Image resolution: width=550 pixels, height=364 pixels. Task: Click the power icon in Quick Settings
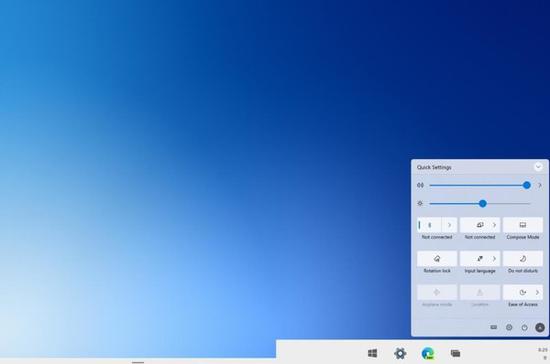click(524, 328)
